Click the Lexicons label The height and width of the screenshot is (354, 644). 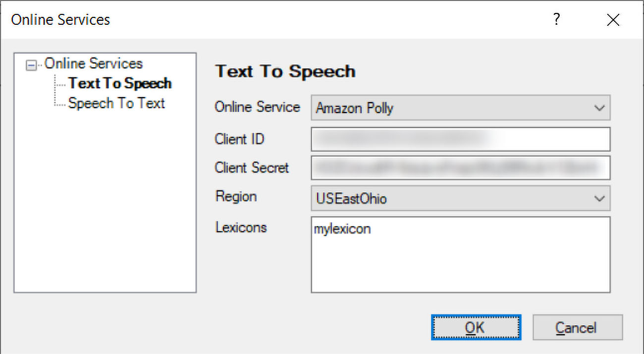(x=241, y=227)
